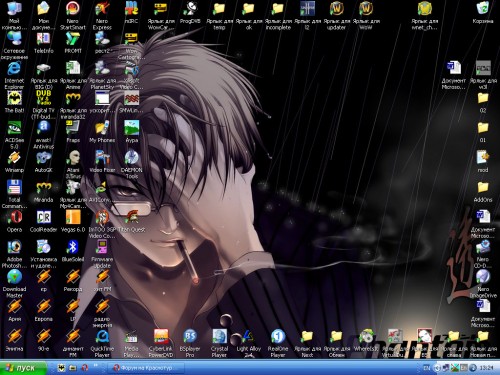Launch Winamp from the desktop
The height and width of the screenshot is (375, 500).
14,158
